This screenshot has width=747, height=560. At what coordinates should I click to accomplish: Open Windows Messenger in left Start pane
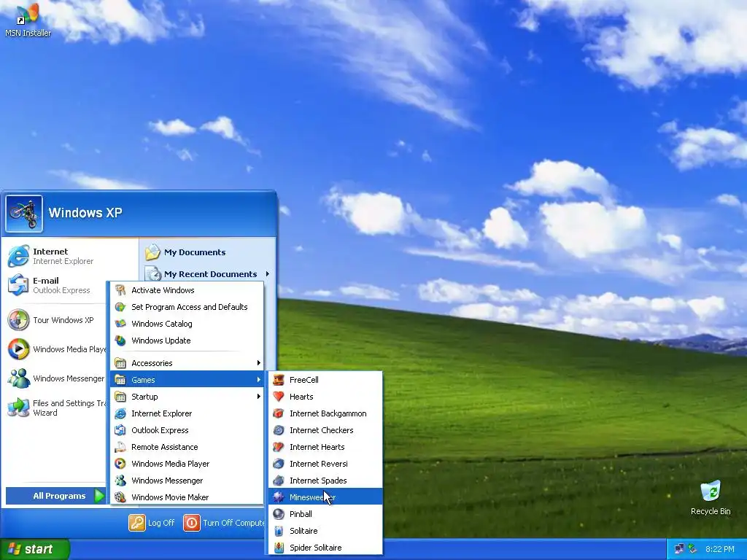pyautogui.click(x=55, y=378)
